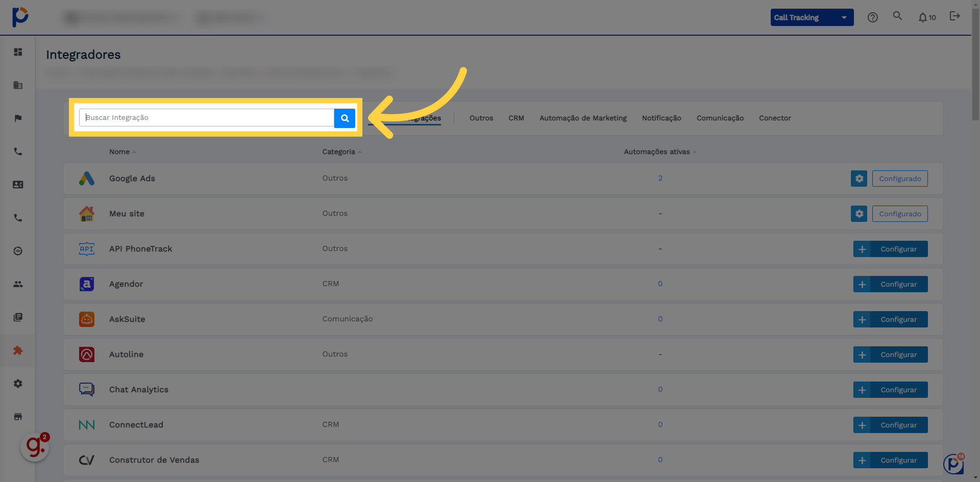Click the Google Ads logo

click(x=87, y=179)
